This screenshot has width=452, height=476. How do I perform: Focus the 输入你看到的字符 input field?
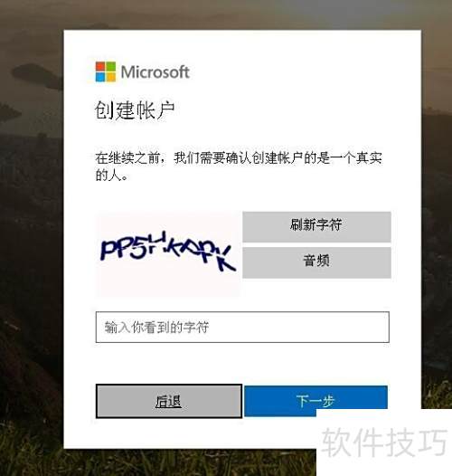(242, 327)
